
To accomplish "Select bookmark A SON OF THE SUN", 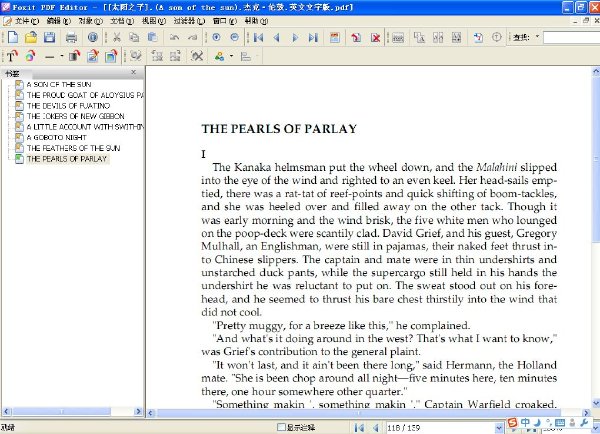I will pyautogui.click(x=59, y=84).
